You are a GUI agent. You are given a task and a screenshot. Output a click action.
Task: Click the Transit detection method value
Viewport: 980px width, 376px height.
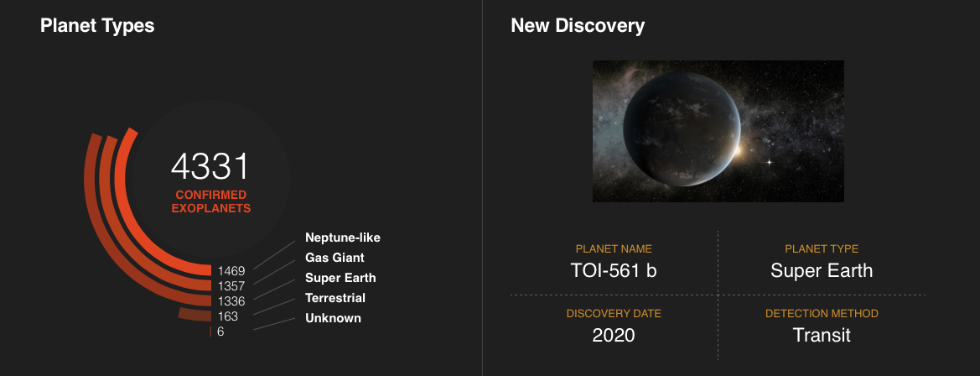coord(822,335)
